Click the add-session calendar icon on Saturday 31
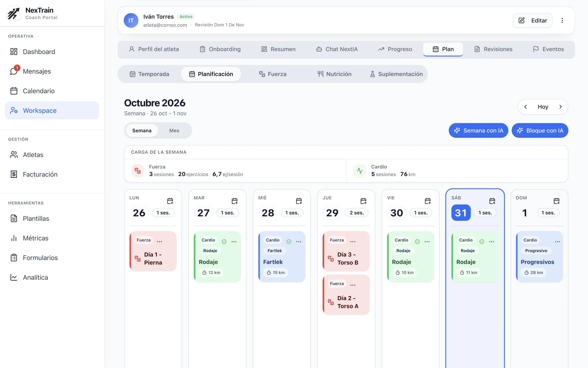 (x=492, y=201)
